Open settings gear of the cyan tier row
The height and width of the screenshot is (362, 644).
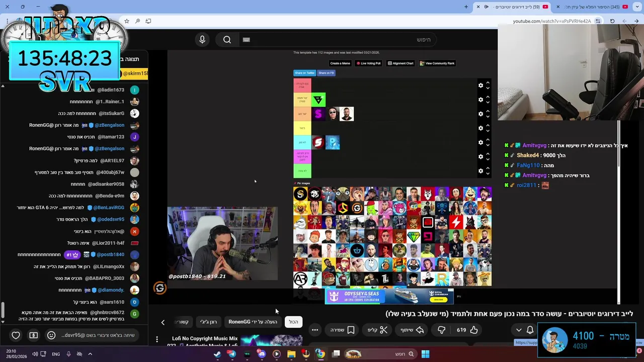pos(480,142)
